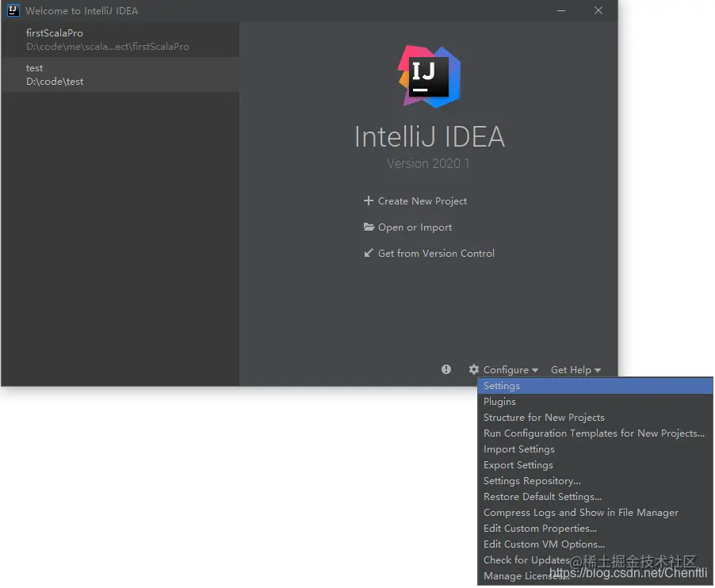Click the IntelliJ IDEA logo image

[430, 77]
